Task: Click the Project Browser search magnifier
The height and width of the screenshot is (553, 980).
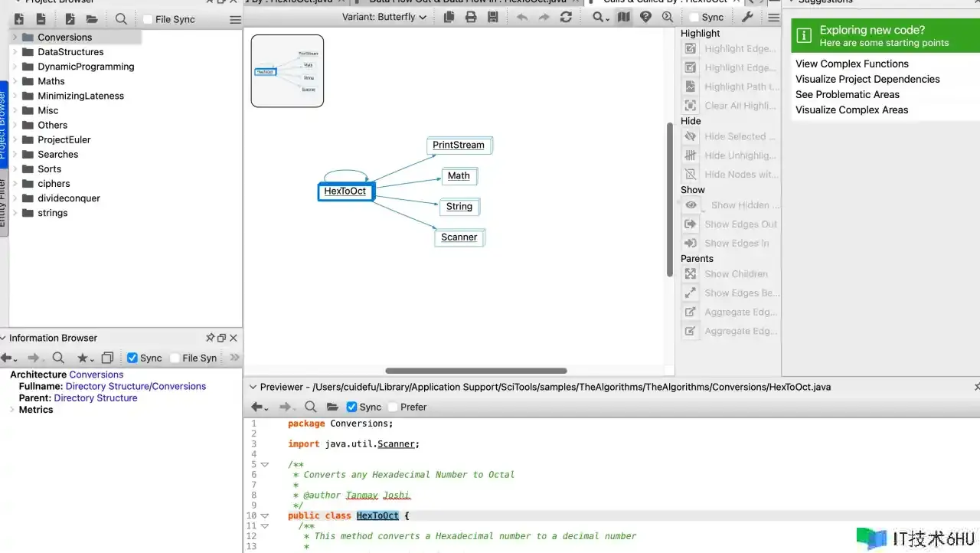Action: pos(121,19)
